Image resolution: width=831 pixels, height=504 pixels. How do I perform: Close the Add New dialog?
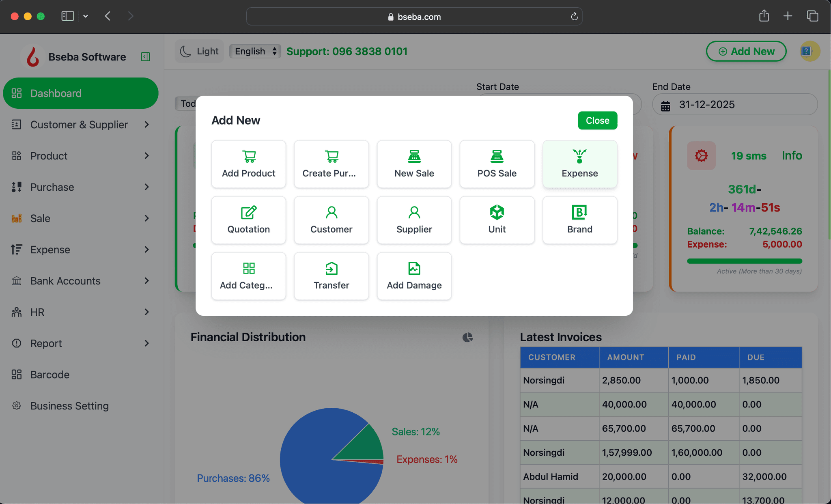(597, 121)
